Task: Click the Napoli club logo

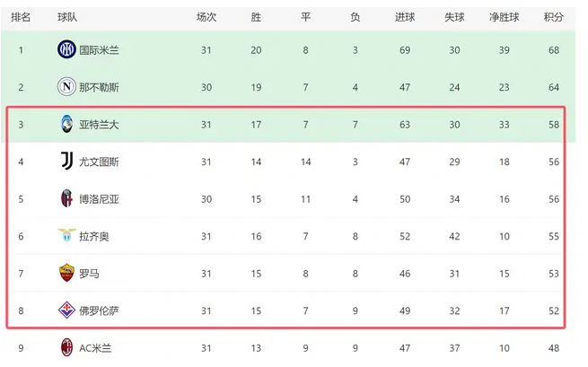Action: [x=66, y=87]
